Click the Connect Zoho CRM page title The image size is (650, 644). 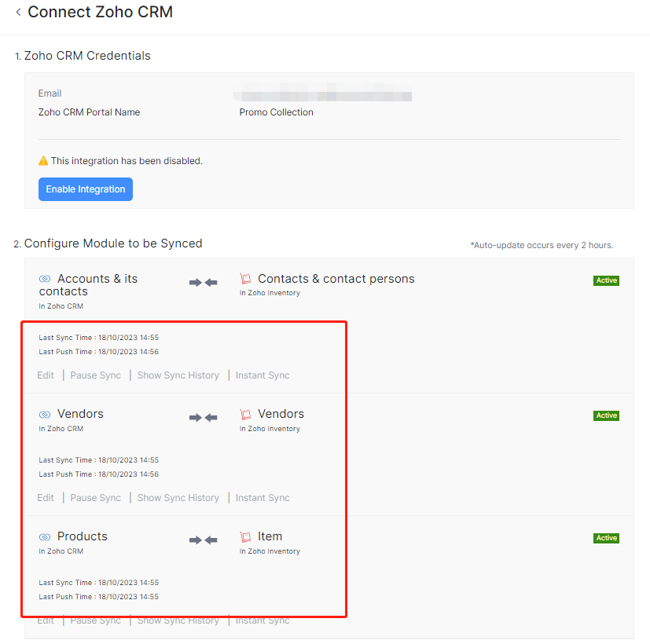coord(100,12)
